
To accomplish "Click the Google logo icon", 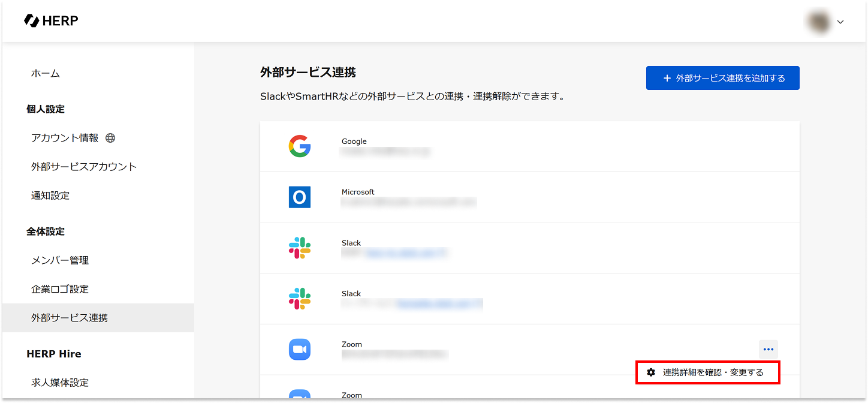I will [300, 146].
